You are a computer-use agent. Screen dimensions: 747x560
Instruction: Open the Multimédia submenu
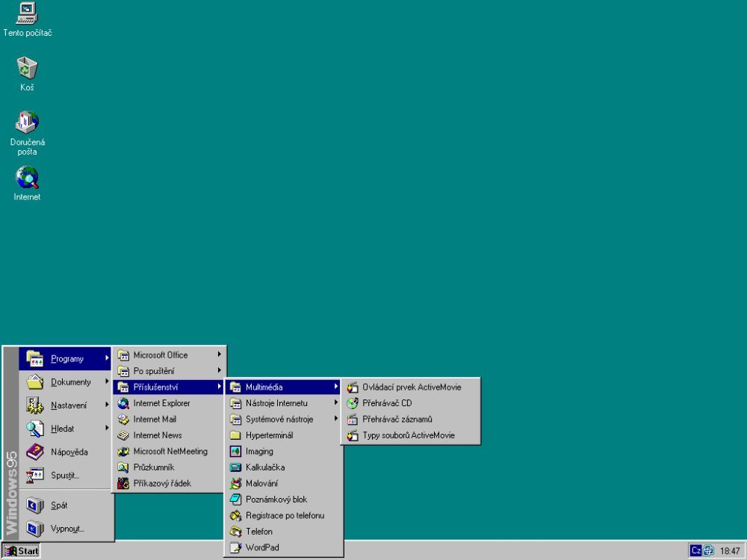tap(283, 387)
